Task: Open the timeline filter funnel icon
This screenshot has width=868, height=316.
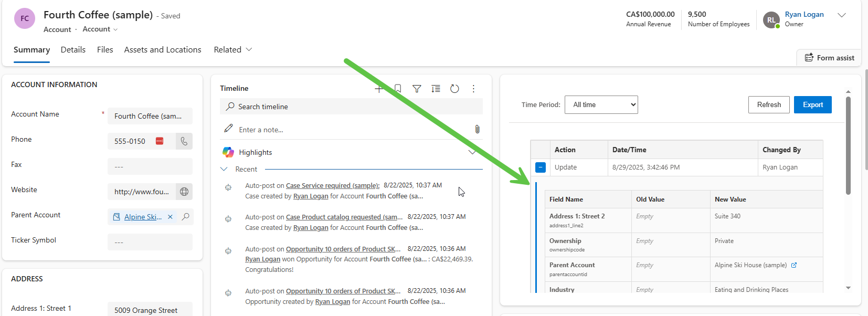Action: point(417,89)
